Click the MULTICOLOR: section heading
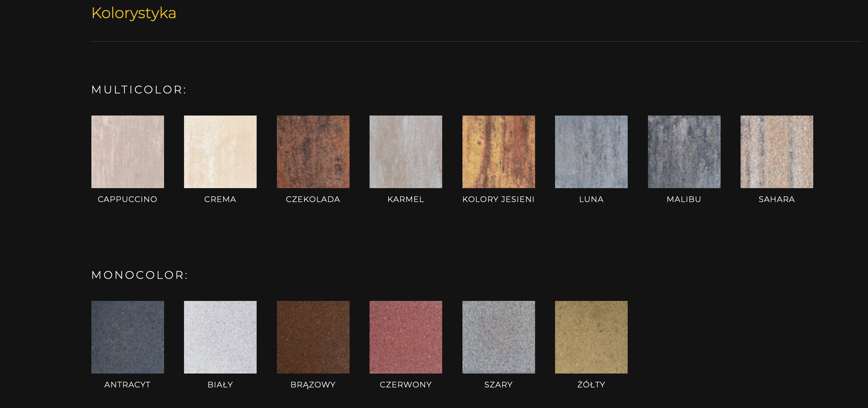 click(139, 90)
